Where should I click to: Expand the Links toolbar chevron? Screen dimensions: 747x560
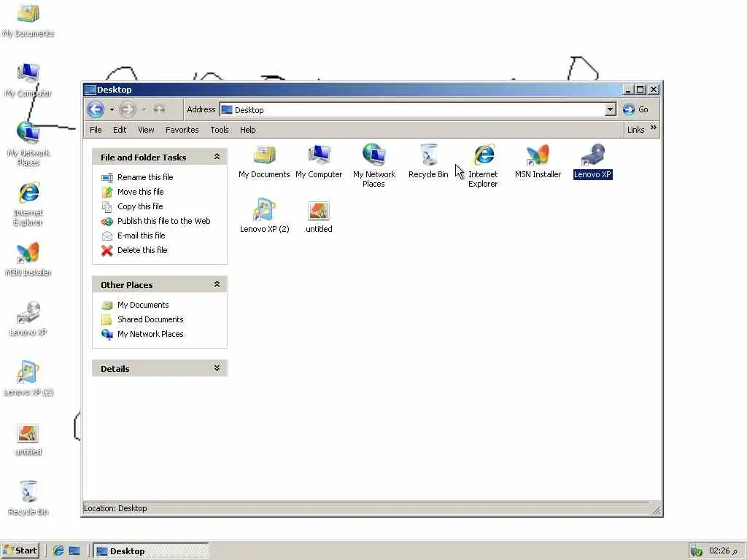click(653, 127)
